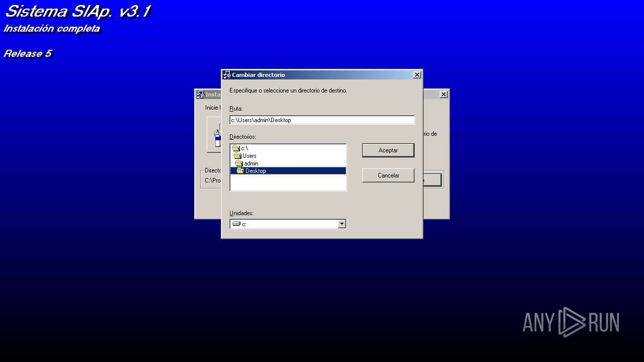Open the Unidades drive dropdown
Viewport: 644px width, 362px height.
(342, 224)
